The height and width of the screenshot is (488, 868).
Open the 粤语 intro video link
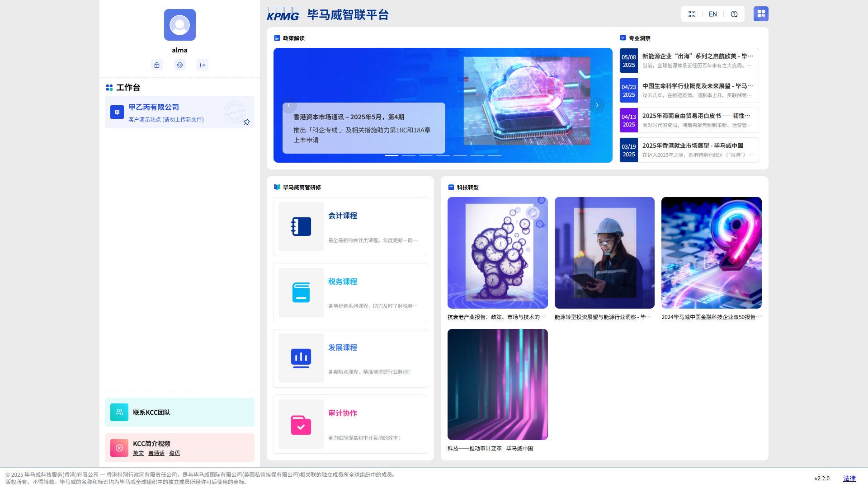pos(175,453)
